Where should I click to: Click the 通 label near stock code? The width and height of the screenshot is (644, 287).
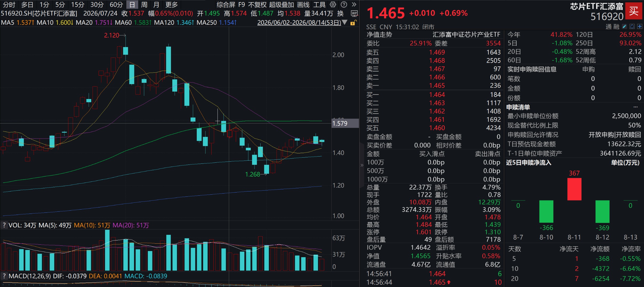click(x=609, y=27)
